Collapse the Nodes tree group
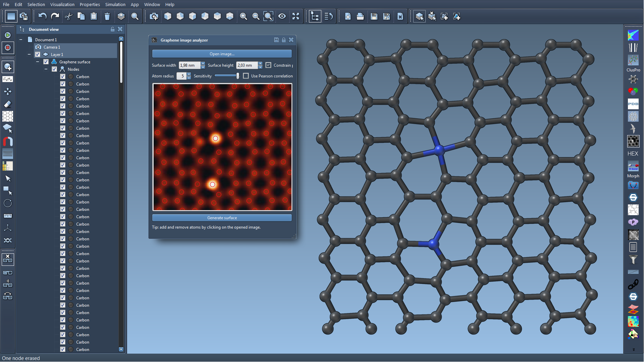 coord(46,69)
